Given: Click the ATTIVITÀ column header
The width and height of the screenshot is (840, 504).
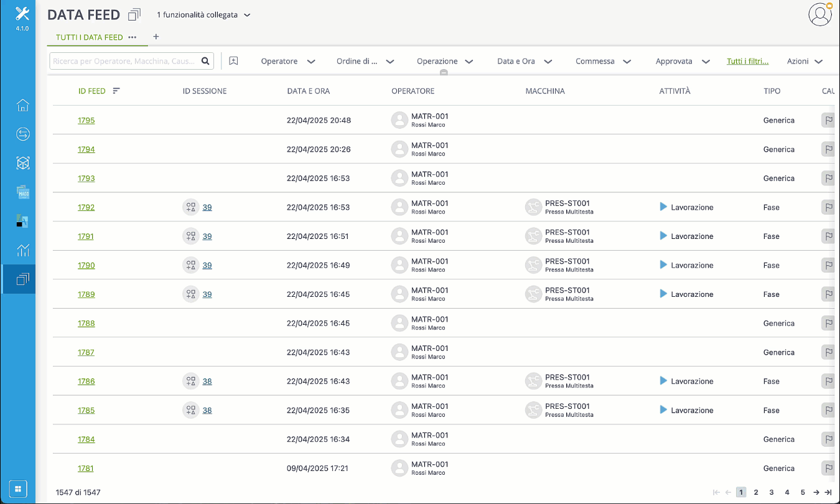Looking at the screenshot, I should pos(675,91).
